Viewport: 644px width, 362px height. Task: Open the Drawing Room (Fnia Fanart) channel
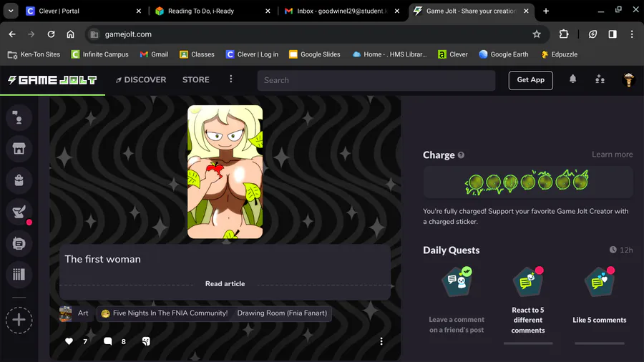click(x=282, y=313)
